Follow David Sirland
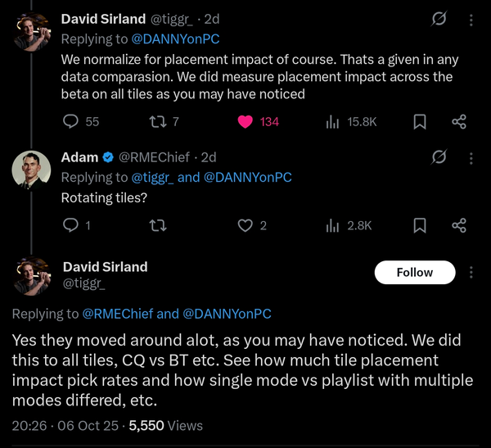Screen dimensions: 491x448 pyautogui.click(x=414, y=273)
